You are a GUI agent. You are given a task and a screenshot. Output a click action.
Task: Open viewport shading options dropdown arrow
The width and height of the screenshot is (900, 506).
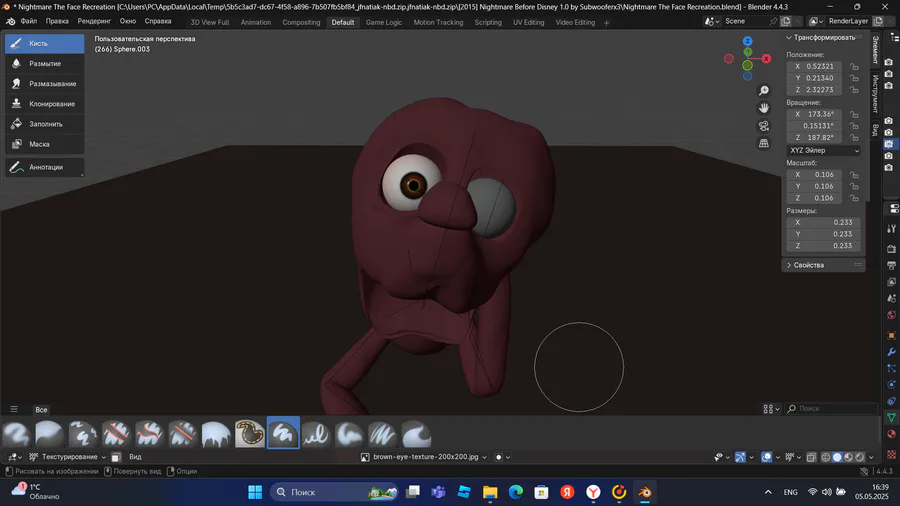(871, 457)
